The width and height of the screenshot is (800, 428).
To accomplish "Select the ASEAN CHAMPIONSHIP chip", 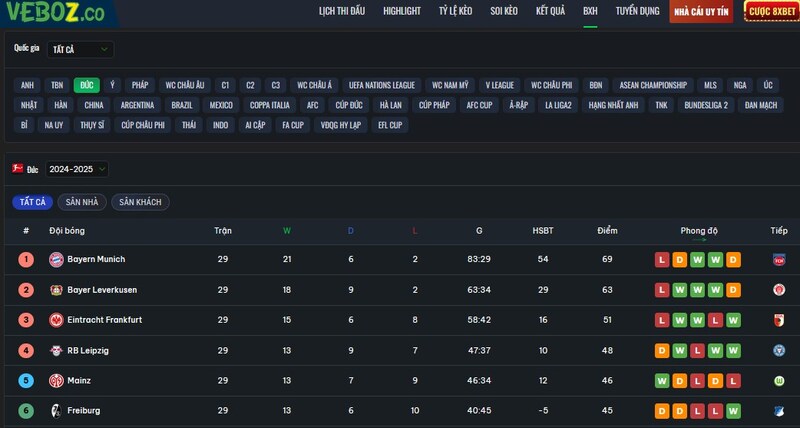I will point(653,85).
